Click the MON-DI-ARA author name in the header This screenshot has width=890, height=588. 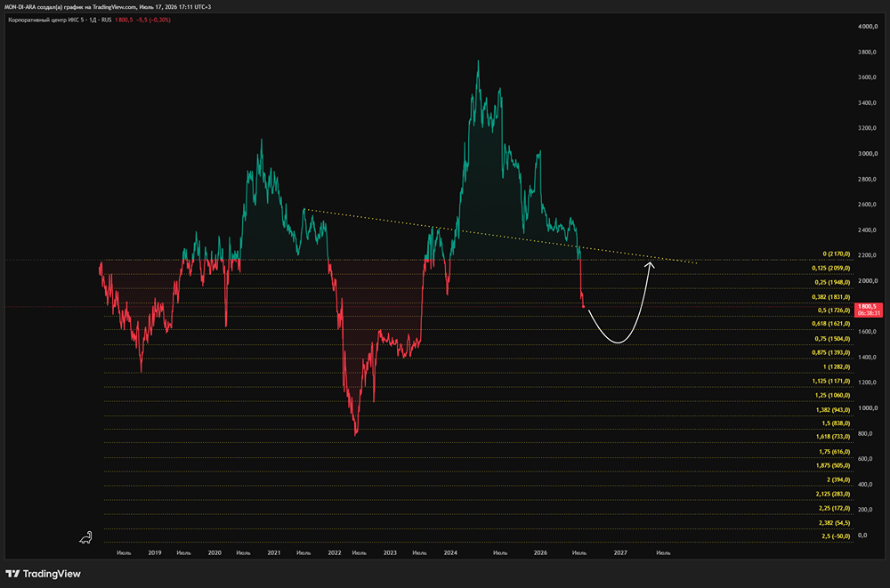pyautogui.click(x=20, y=7)
